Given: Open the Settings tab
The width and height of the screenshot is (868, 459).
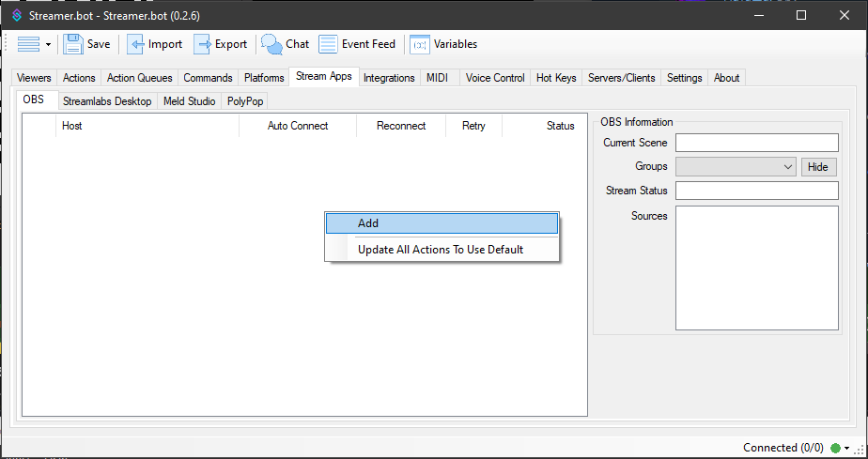Looking at the screenshot, I should coord(684,78).
